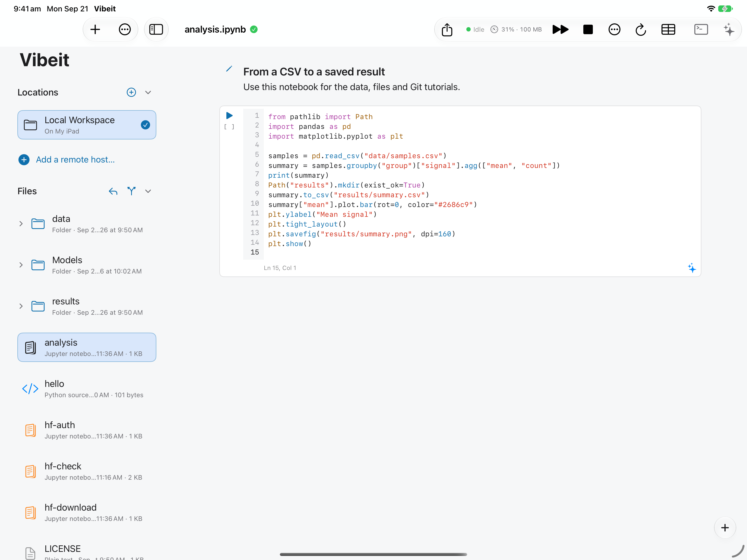Click the Vibeit sidebar title
747x560 pixels.
coord(45,60)
